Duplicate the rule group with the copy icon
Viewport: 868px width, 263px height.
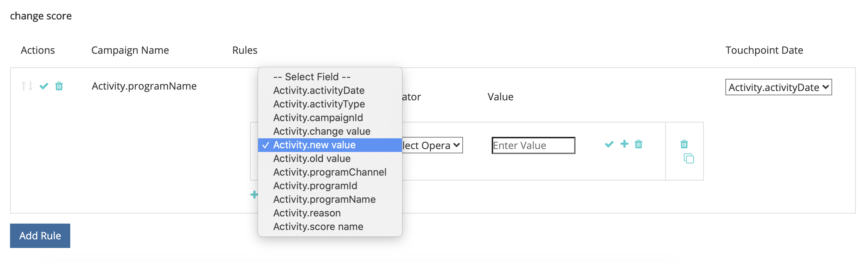[689, 158]
